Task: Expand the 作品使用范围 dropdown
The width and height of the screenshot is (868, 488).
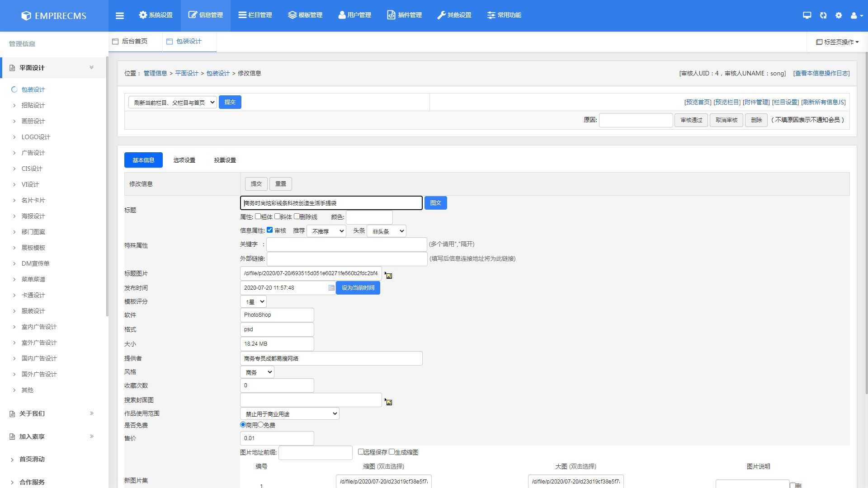Action: pyautogui.click(x=289, y=413)
